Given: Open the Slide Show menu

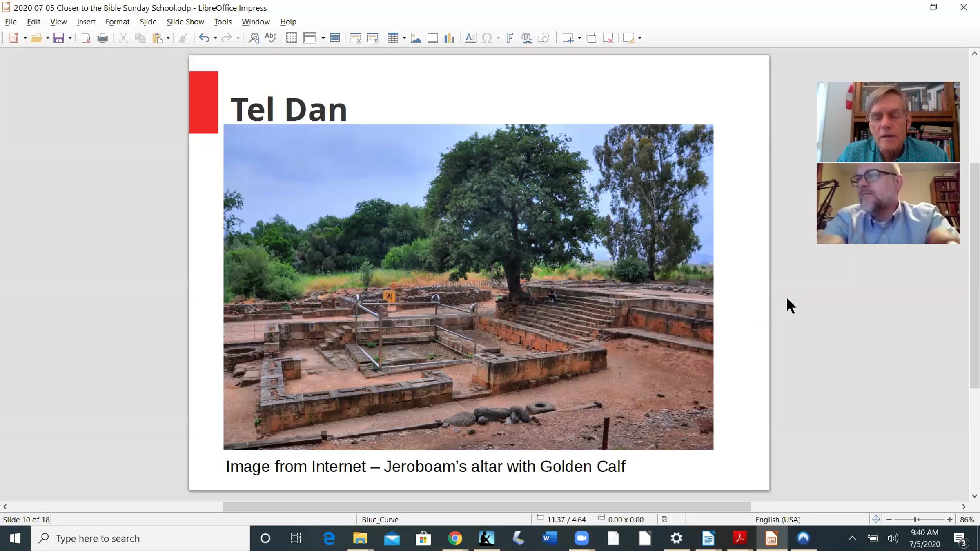Looking at the screenshot, I should click(185, 22).
